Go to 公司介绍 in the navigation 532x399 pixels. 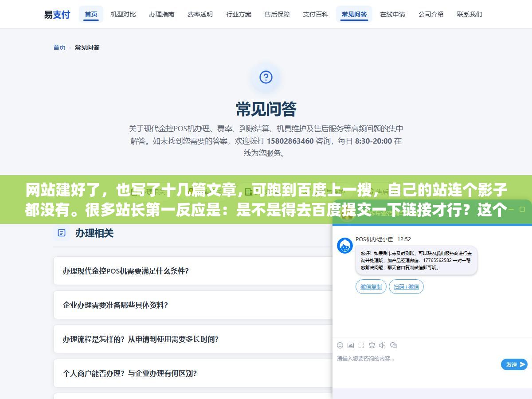[431, 14]
